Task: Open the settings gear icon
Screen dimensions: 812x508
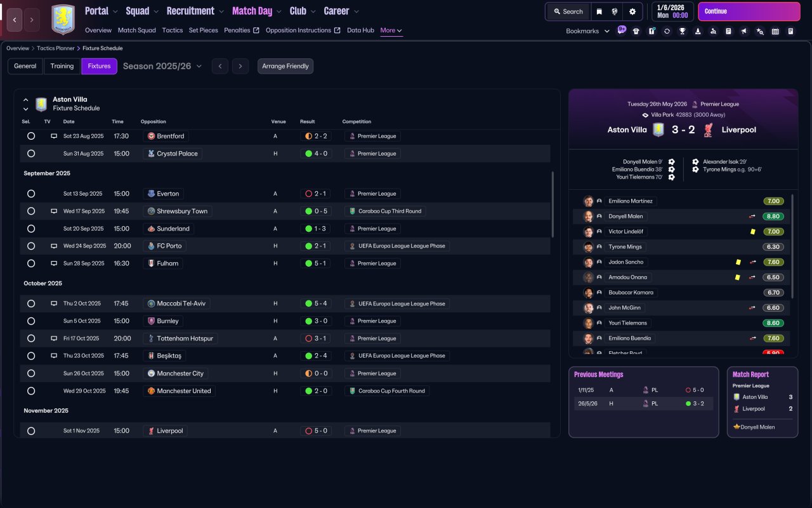Action: [x=632, y=11]
